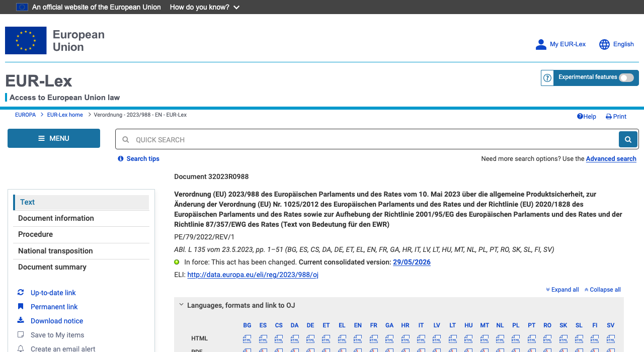Click the Help link
Image resolution: width=644 pixels, height=352 pixels.
(x=587, y=117)
